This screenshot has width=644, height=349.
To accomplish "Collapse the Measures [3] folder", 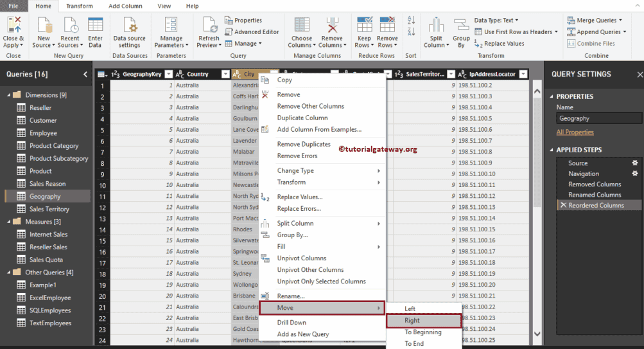I will point(8,222).
